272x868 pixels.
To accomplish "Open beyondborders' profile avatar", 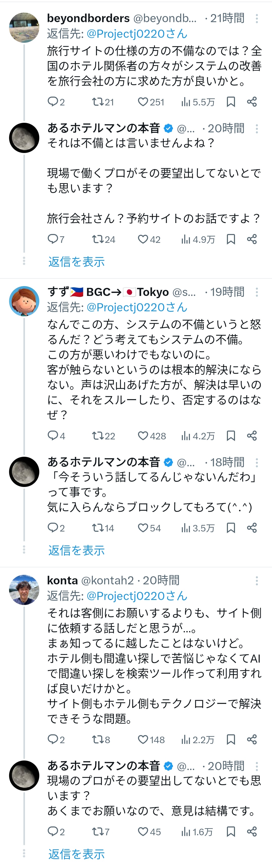I will tap(24, 28).
